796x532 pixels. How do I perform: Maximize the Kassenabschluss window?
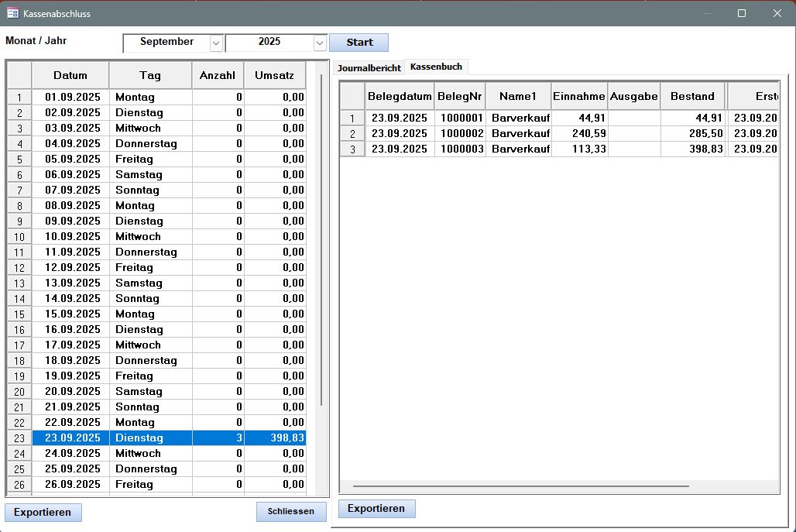742,13
